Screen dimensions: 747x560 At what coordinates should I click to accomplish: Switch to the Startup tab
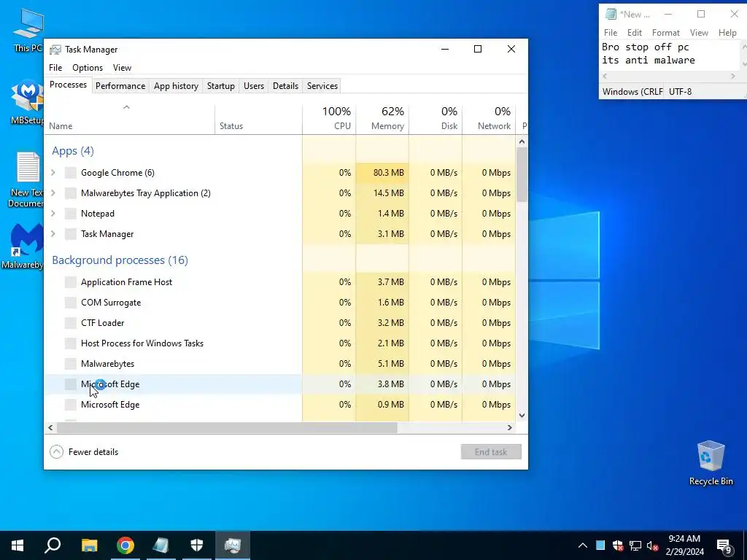[220, 86]
